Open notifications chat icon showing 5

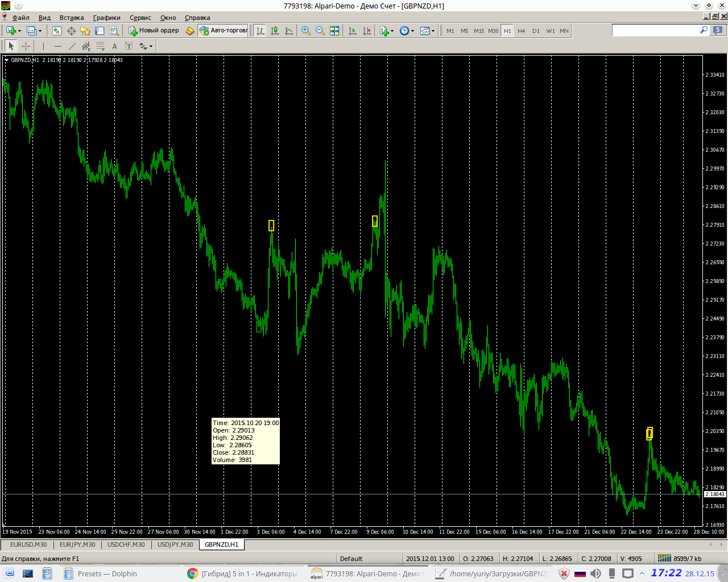pos(718,30)
